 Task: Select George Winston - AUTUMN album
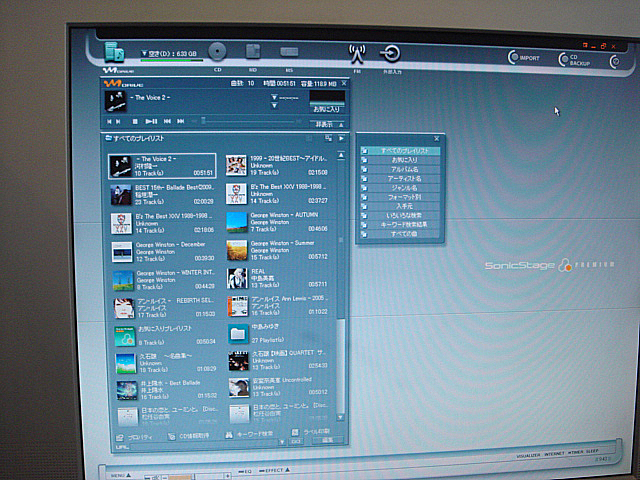pos(277,222)
